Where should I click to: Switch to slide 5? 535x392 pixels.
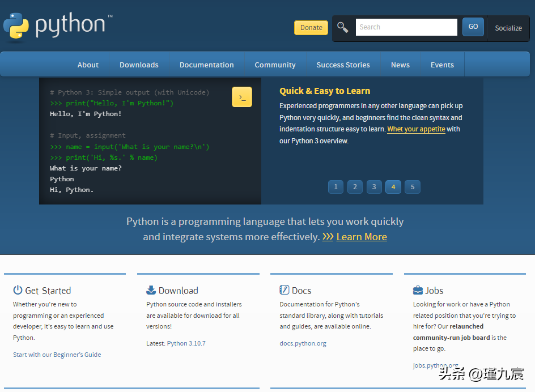(413, 186)
